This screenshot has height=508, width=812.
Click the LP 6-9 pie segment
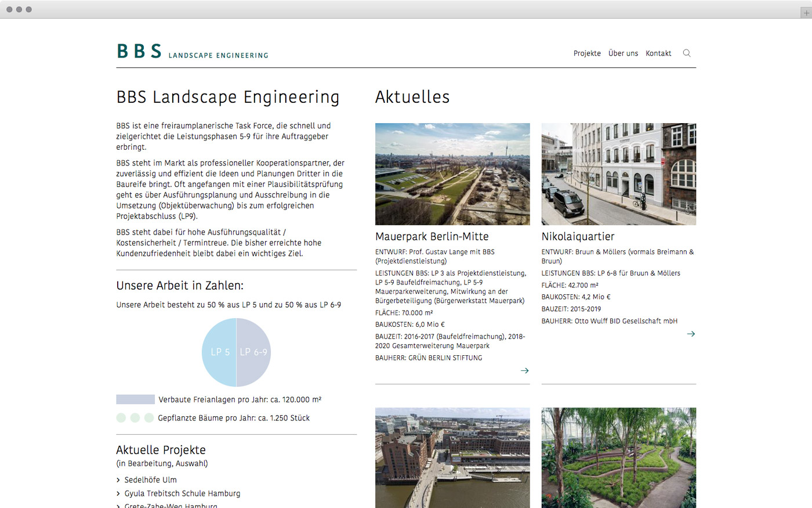pyautogui.click(x=254, y=352)
